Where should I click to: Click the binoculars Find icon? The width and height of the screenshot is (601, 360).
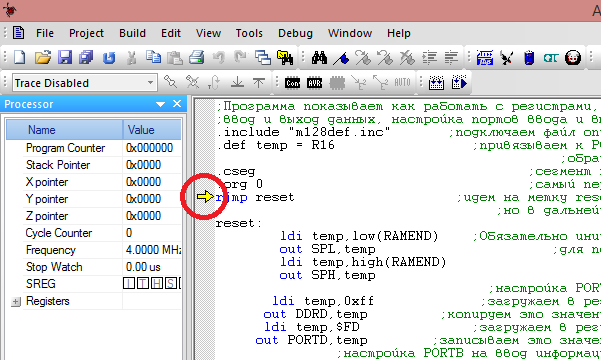click(x=319, y=58)
